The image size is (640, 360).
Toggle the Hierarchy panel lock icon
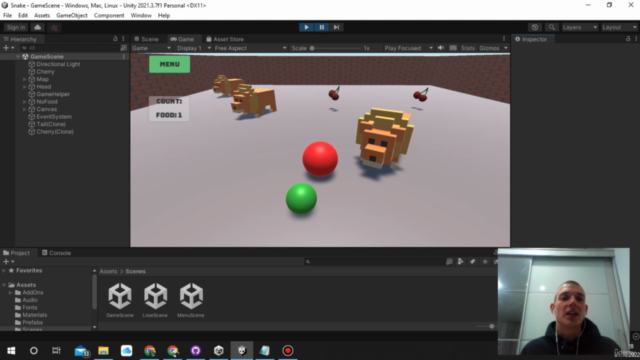115,39
